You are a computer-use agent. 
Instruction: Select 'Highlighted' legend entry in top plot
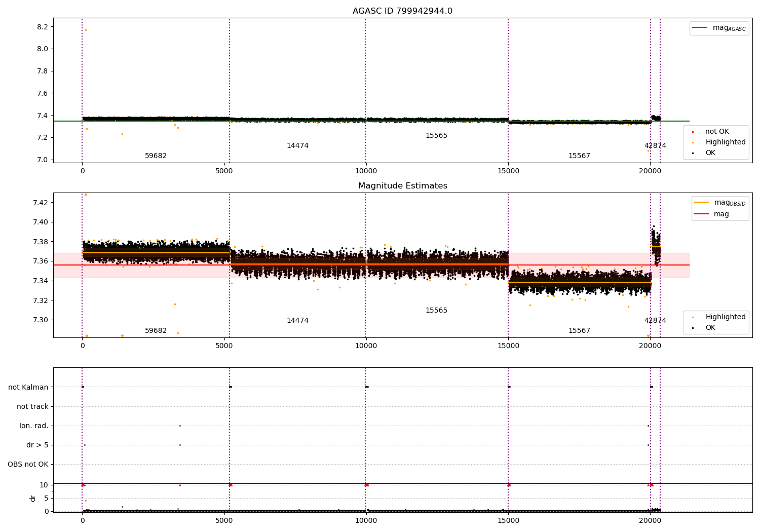[726, 142]
